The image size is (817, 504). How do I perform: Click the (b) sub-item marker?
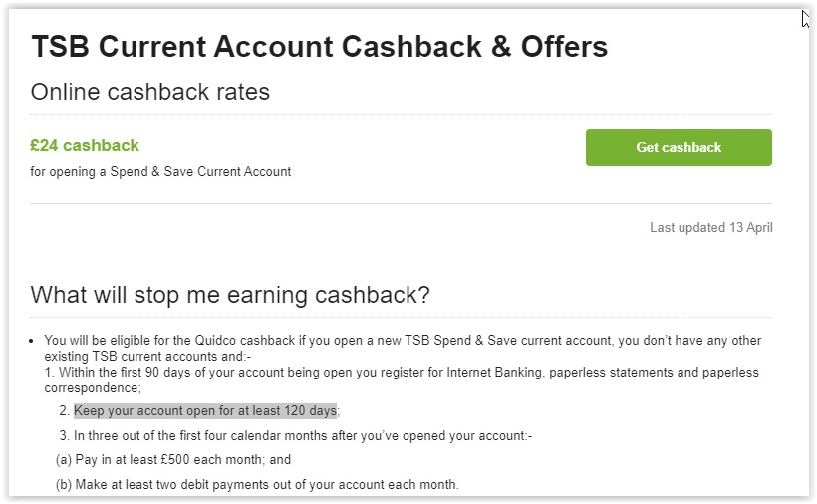(64, 485)
